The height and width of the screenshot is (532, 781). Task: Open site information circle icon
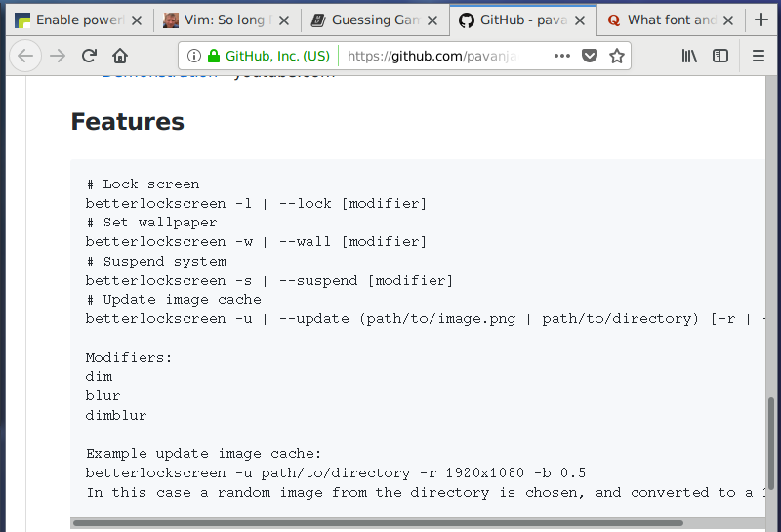(194, 56)
